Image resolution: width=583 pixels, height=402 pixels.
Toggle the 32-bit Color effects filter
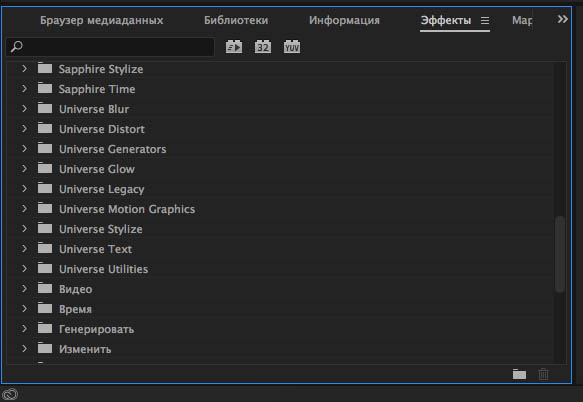click(263, 47)
